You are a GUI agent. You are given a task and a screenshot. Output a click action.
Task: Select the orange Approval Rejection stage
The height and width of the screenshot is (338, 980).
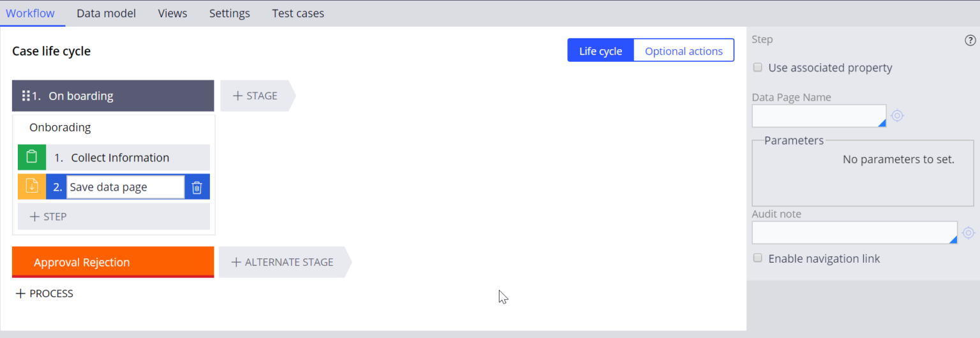(113, 262)
